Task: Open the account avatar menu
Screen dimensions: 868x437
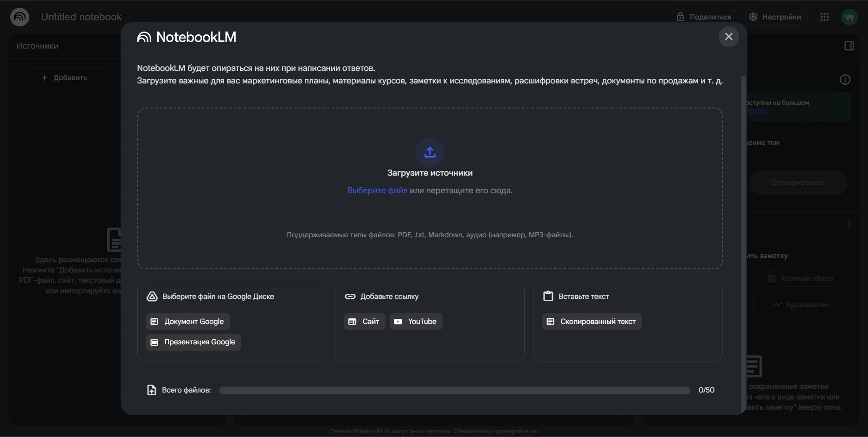Action: [849, 17]
